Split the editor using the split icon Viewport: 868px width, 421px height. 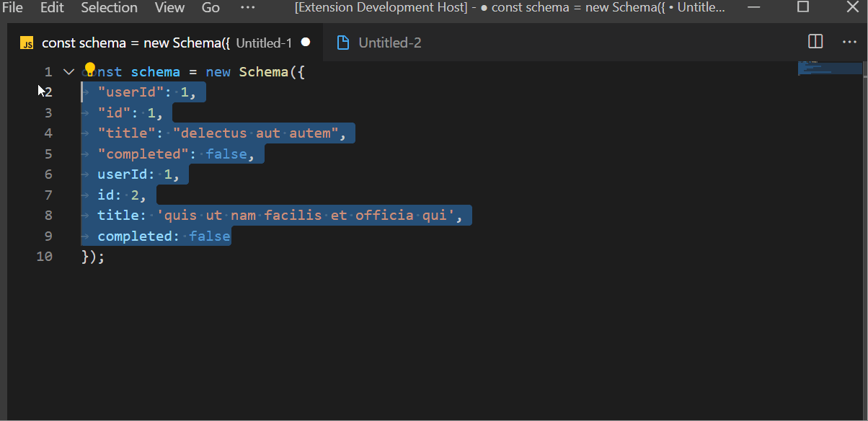click(815, 42)
